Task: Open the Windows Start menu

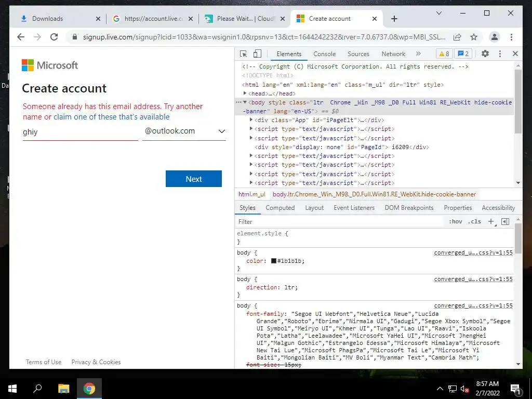Action: pyautogui.click(x=12, y=389)
